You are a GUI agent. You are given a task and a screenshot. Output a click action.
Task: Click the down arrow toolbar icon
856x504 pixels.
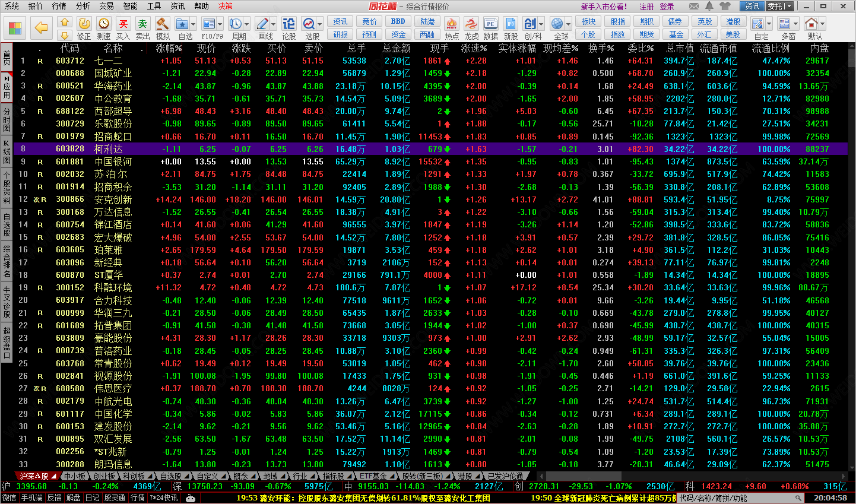(65, 34)
